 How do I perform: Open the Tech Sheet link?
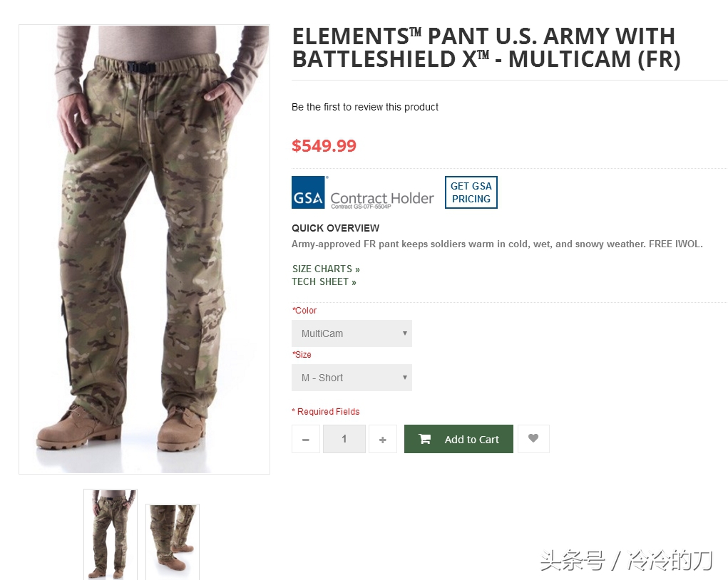pos(324,281)
